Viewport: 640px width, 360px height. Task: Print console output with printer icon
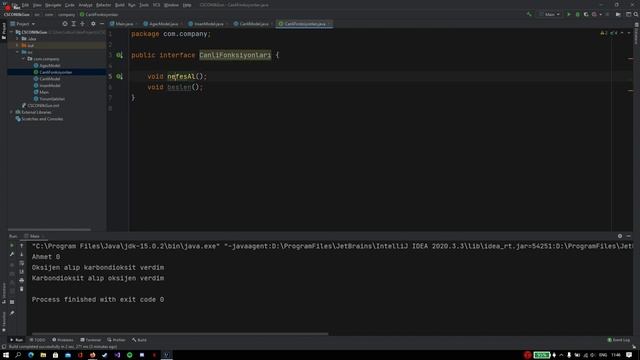[x=22, y=280]
